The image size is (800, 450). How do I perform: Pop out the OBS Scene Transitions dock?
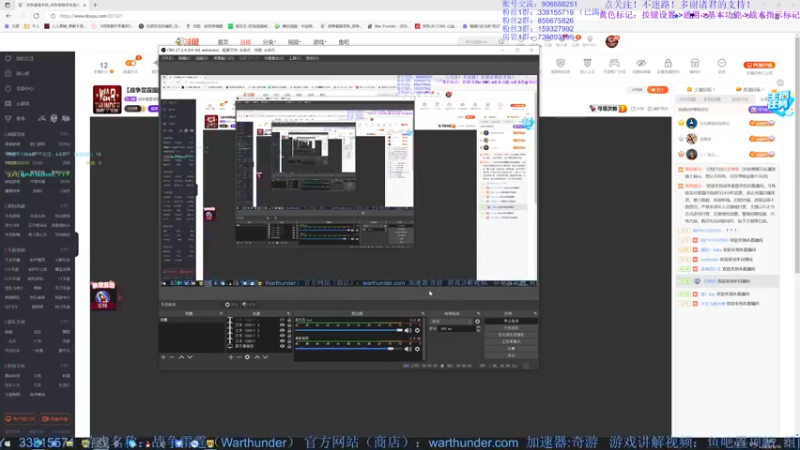[479, 313]
